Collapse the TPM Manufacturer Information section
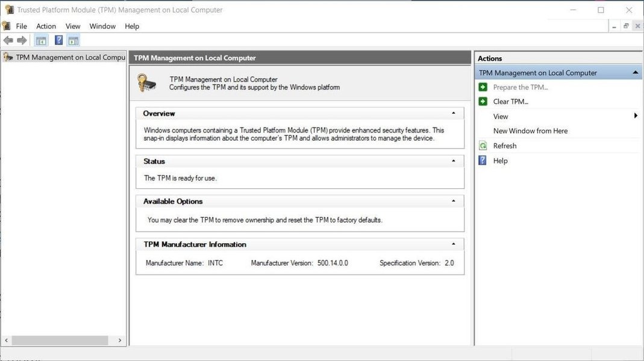The image size is (644, 361). coord(454,244)
